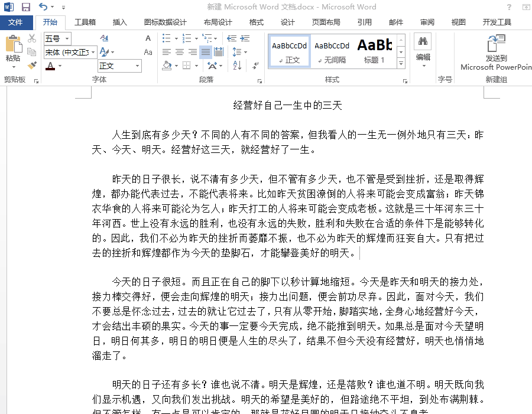532x414 pixels.
Task: Click the Word Help question mark icon
Action: click(x=509, y=6)
